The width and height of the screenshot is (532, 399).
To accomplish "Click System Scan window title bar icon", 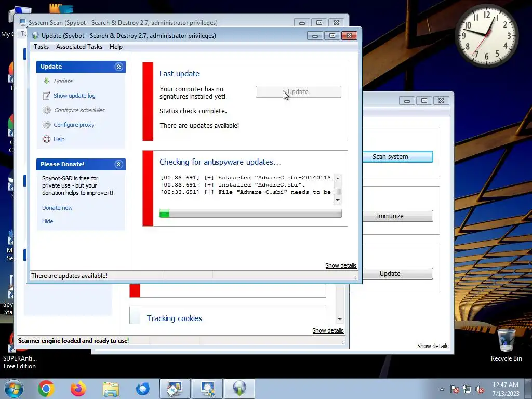I will (23, 22).
